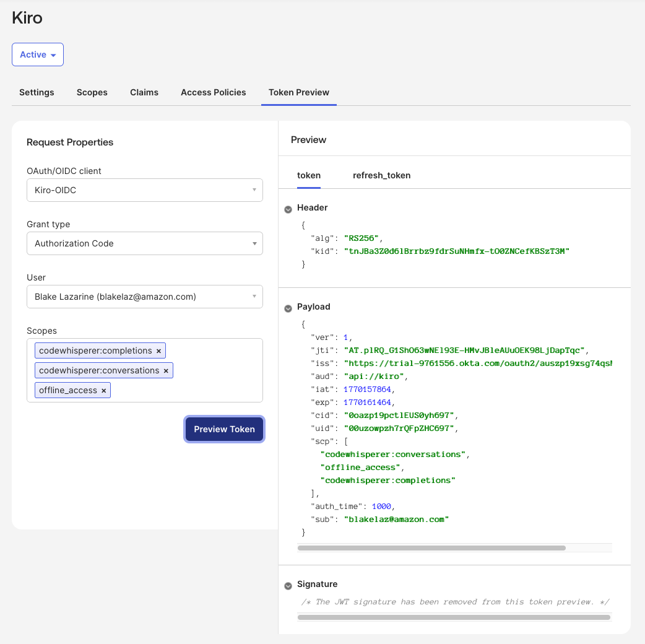The height and width of the screenshot is (644, 645).
Task: Click the Payload horizontal scrollbar
Action: pos(431,548)
